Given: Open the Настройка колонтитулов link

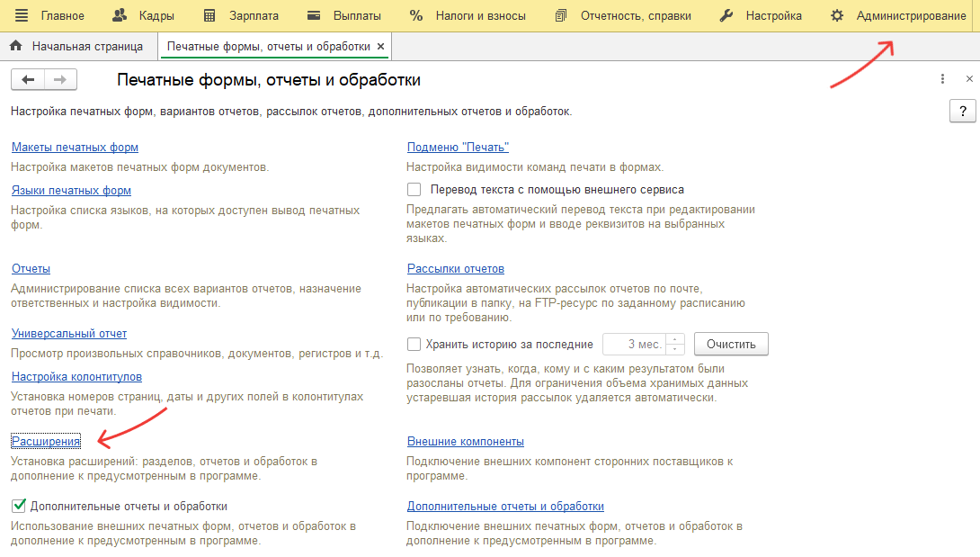Looking at the screenshot, I should [77, 377].
